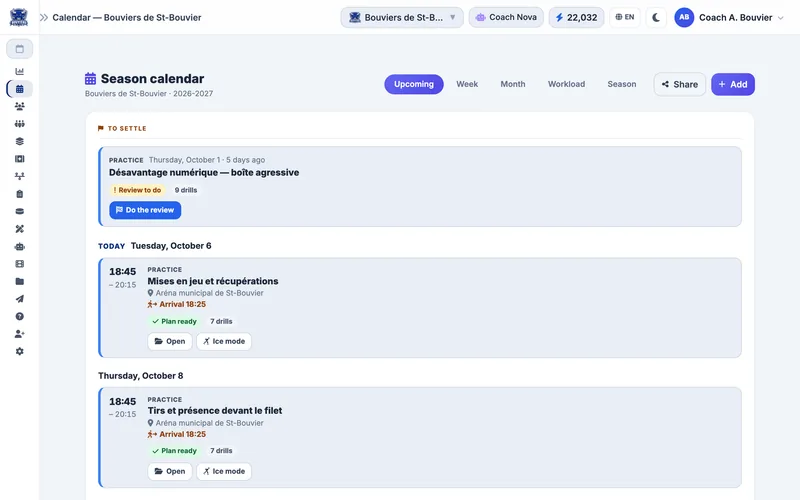Click the 22,032 energy credits badge
This screenshot has width=800, height=500.
[576, 17]
